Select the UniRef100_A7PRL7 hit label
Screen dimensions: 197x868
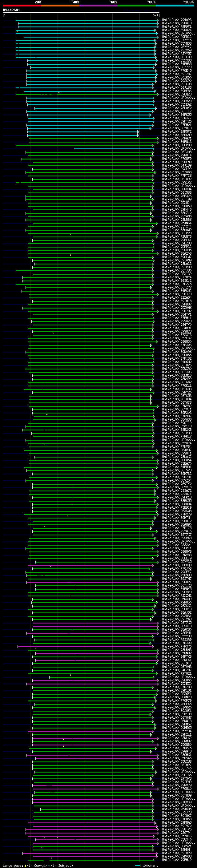click(177, 437)
